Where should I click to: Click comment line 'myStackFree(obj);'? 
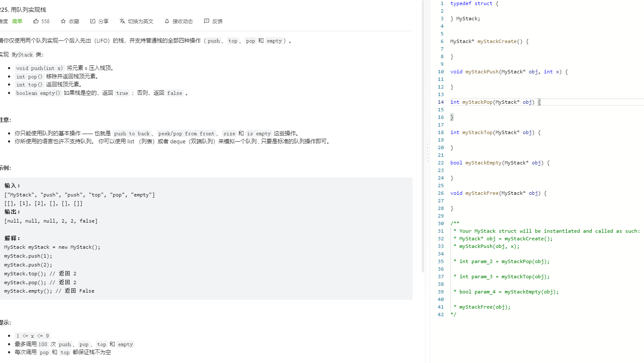[x=482, y=307]
